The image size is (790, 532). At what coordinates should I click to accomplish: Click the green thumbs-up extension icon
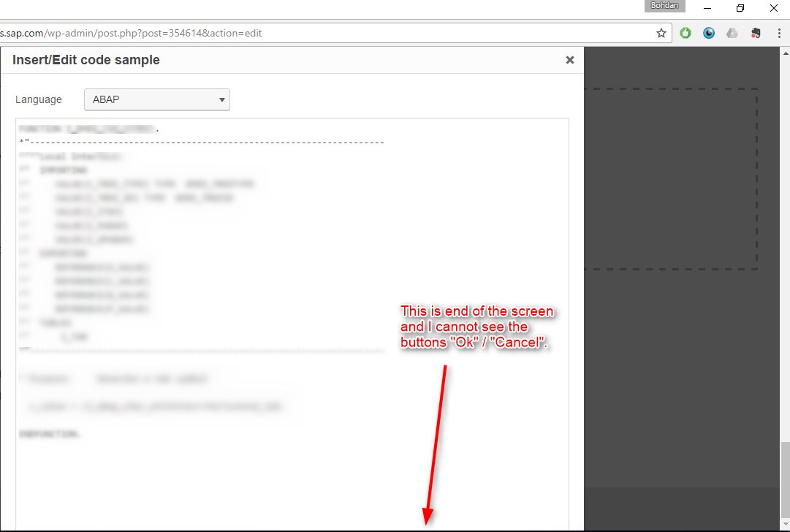click(x=685, y=33)
